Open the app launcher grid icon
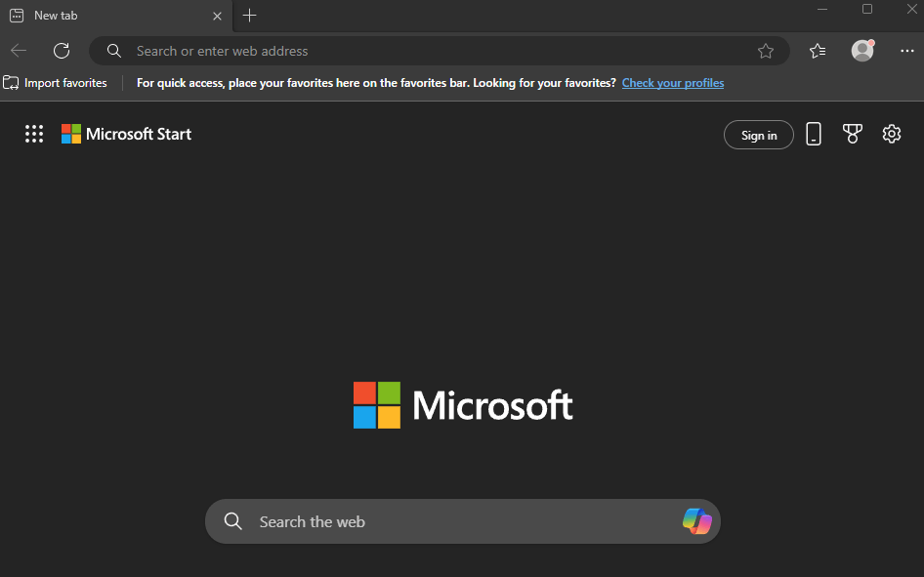This screenshot has width=924, height=577. point(34,134)
